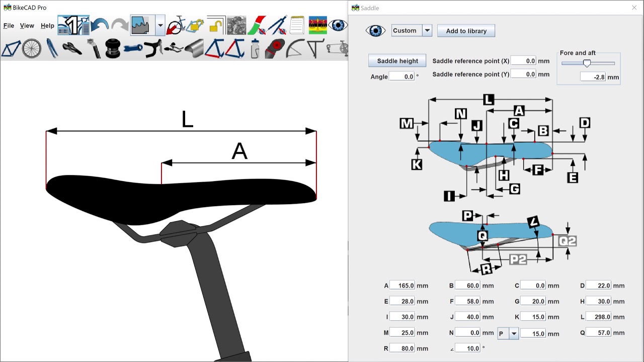Click the Saddle height button

(397, 61)
